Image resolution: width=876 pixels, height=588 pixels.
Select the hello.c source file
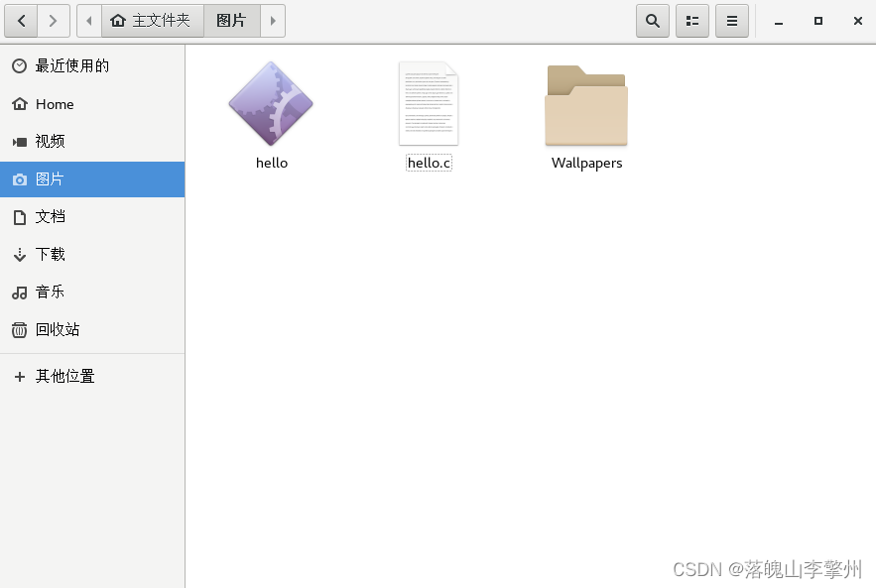(x=429, y=104)
